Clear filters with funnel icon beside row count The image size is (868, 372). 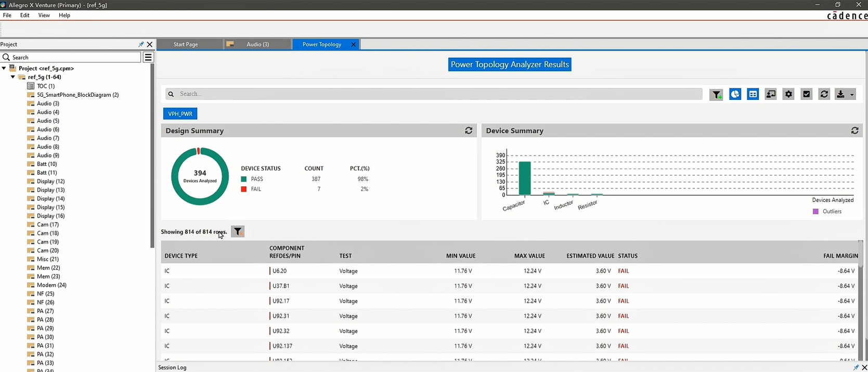pyautogui.click(x=238, y=232)
